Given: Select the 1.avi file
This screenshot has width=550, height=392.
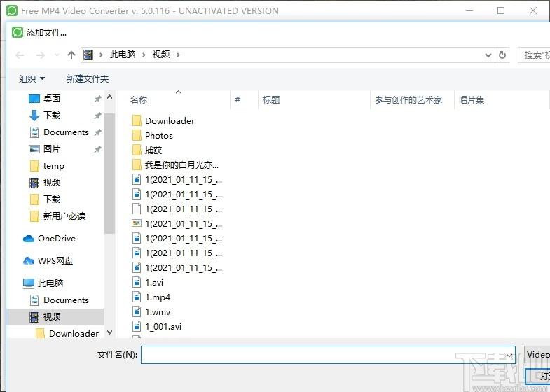Looking at the screenshot, I should click(x=154, y=283).
